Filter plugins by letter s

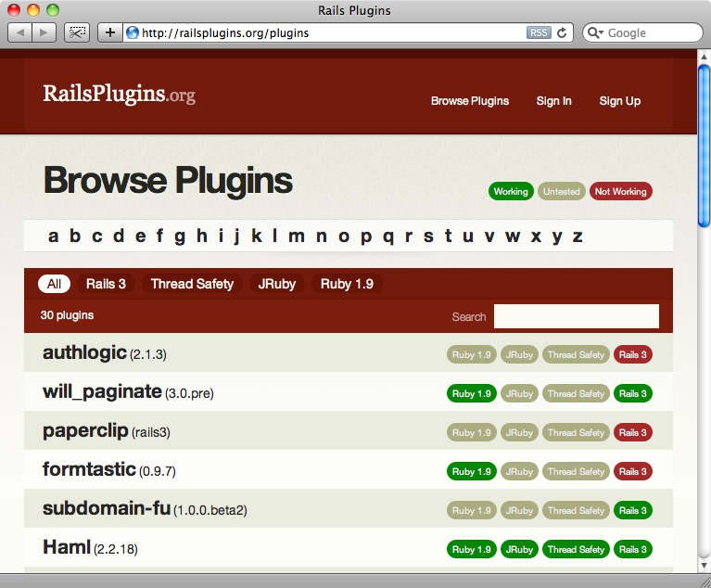[428, 236]
